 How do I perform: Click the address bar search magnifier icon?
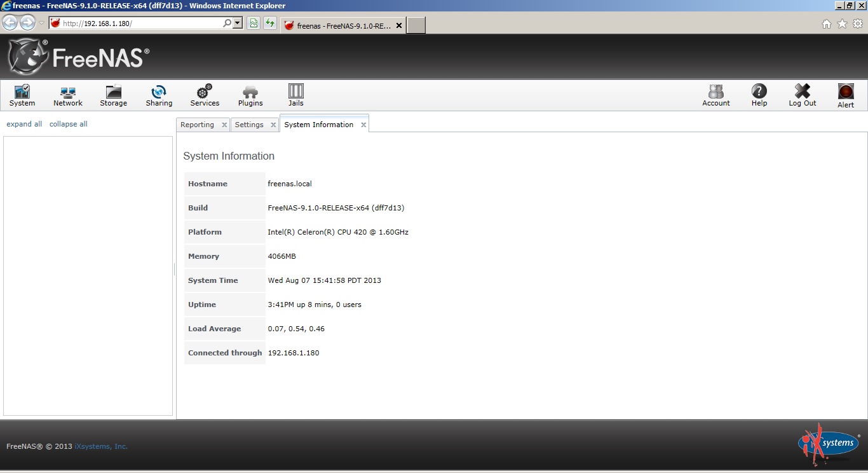(x=227, y=24)
